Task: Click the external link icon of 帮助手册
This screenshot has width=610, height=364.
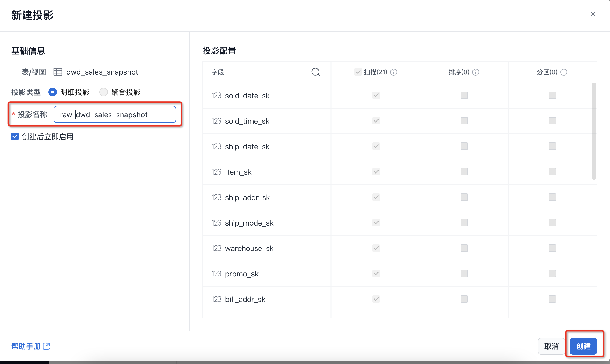Action: tap(46, 346)
